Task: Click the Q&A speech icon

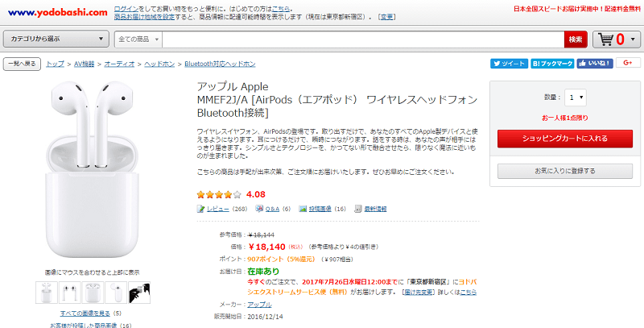Action: tap(259, 209)
